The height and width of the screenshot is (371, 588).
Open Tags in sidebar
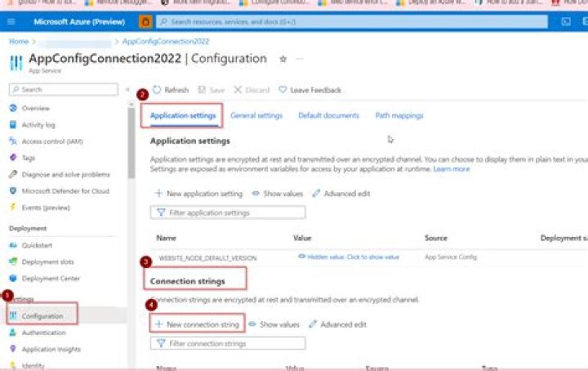pos(29,158)
